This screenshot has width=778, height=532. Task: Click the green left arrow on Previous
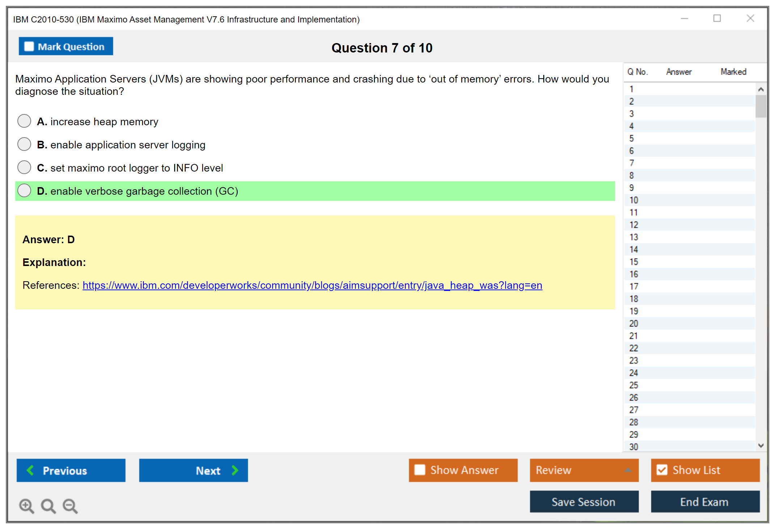pyautogui.click(x=30, y=470)
